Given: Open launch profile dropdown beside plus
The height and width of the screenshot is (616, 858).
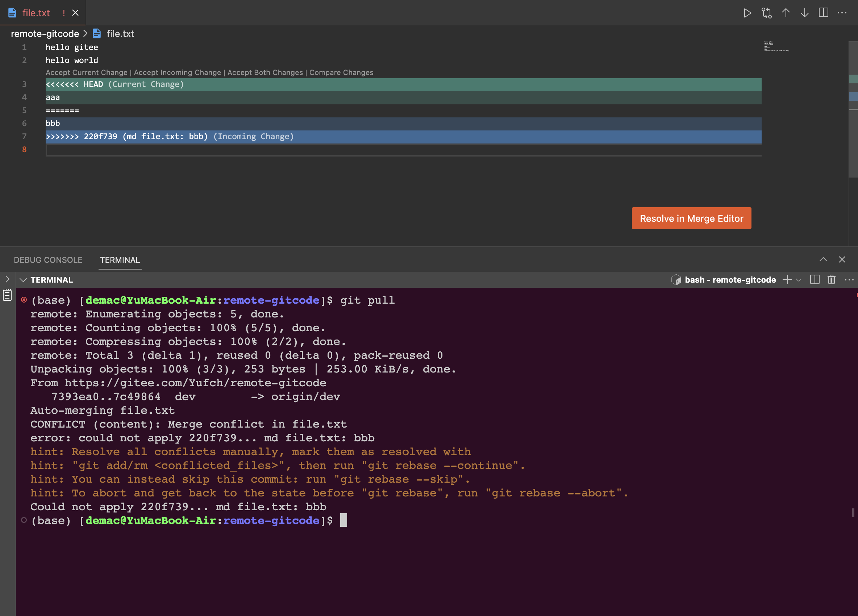Looking at the screenshot, I should (x=799, y=280).
